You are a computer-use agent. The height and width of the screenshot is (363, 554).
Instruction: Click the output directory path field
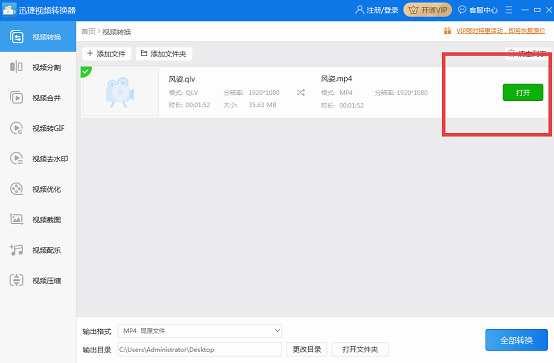coord(200,350)
